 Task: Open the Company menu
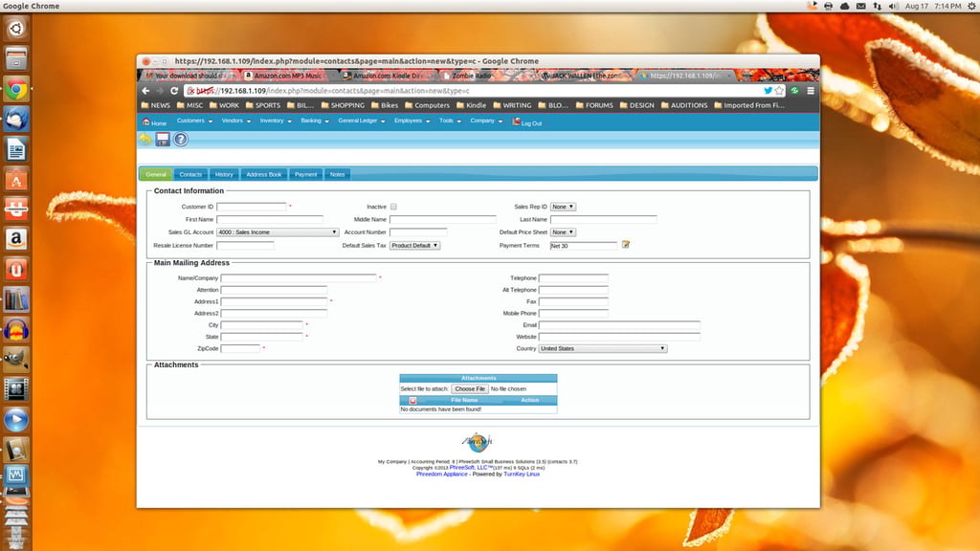click(x=486, y=121)
